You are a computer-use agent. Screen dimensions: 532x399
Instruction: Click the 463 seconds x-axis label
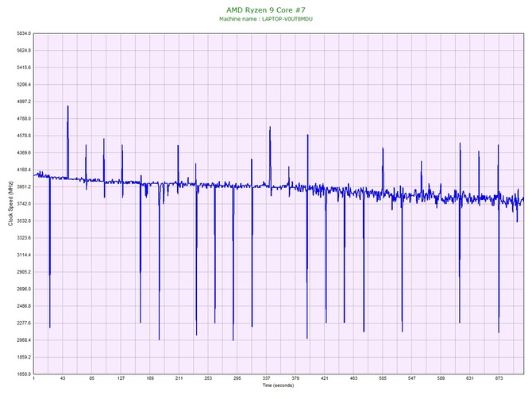click(353, 378)
